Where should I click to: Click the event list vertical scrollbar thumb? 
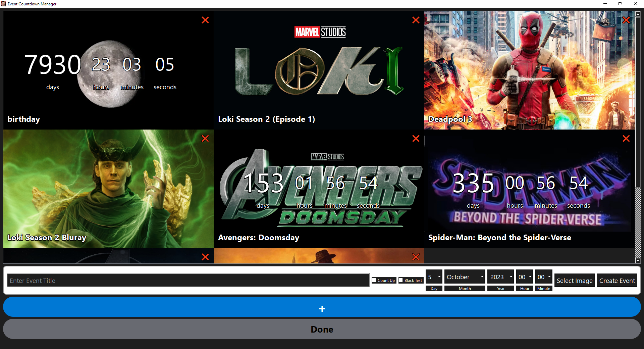(638, 102)
